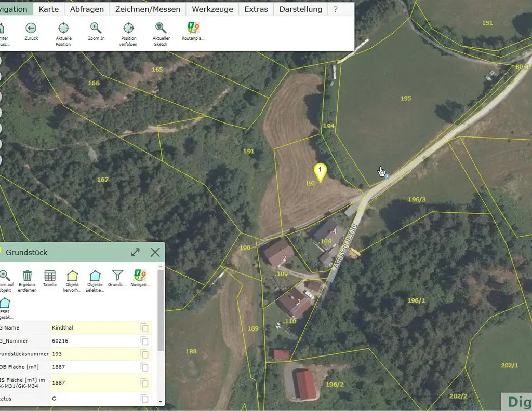Click parcel label 194 on the map
Image resolution: width=532 pixels, height=411 pixels.
coord(328,126)
